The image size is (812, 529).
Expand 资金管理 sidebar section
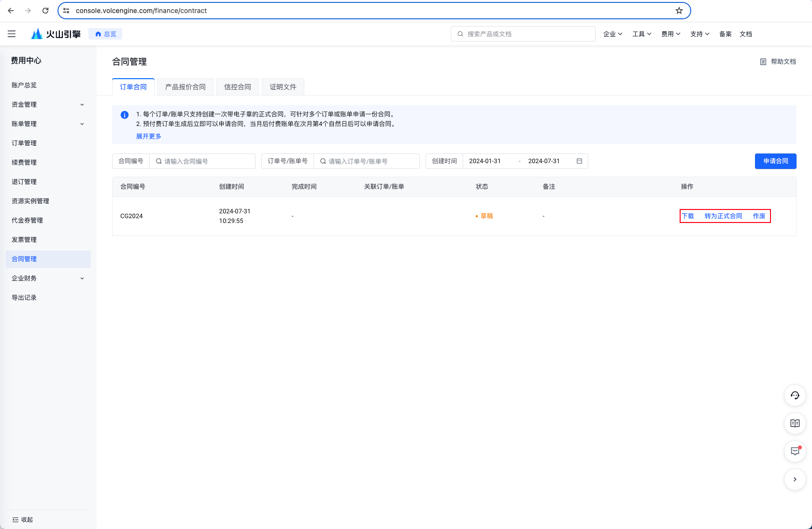tap(47, 105)
